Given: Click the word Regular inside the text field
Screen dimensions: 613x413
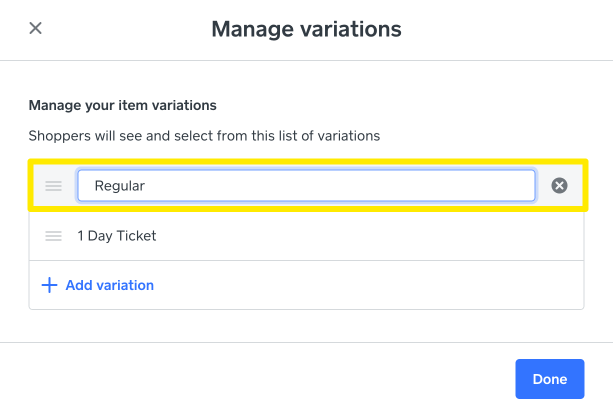Looking at the screenshot, I should coord(121,185).
